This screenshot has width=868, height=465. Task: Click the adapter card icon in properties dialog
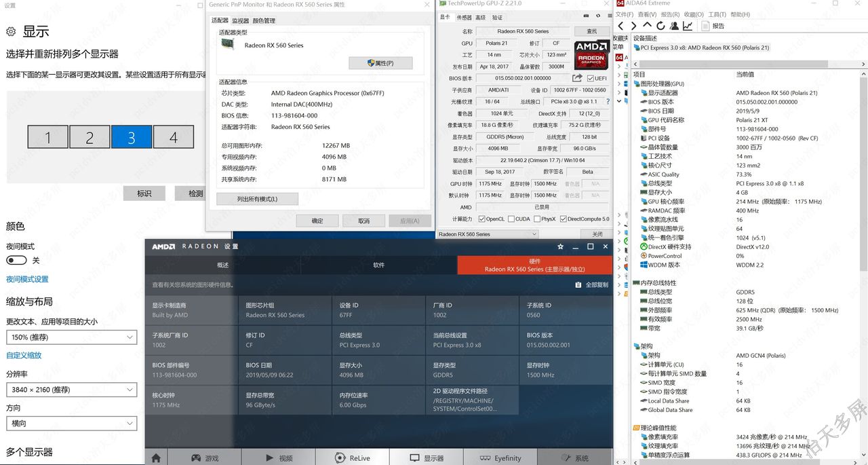pyautogui.click(x=229, y=44)
